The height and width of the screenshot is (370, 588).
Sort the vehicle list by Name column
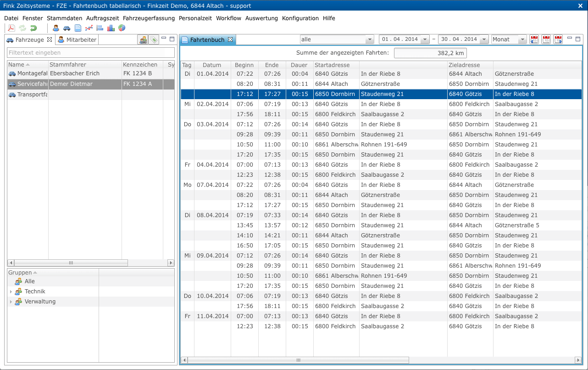coord(28,65)
